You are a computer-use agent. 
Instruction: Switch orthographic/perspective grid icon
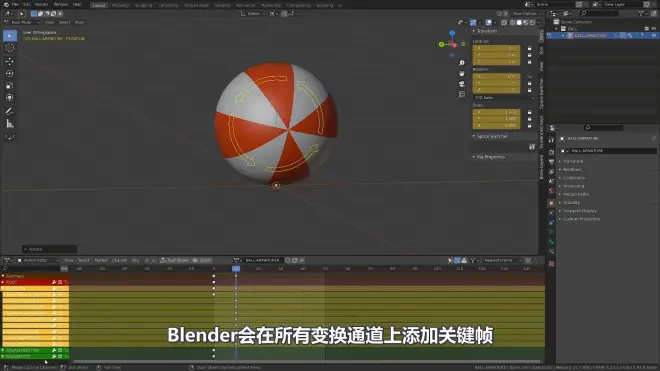pos(462,94)
